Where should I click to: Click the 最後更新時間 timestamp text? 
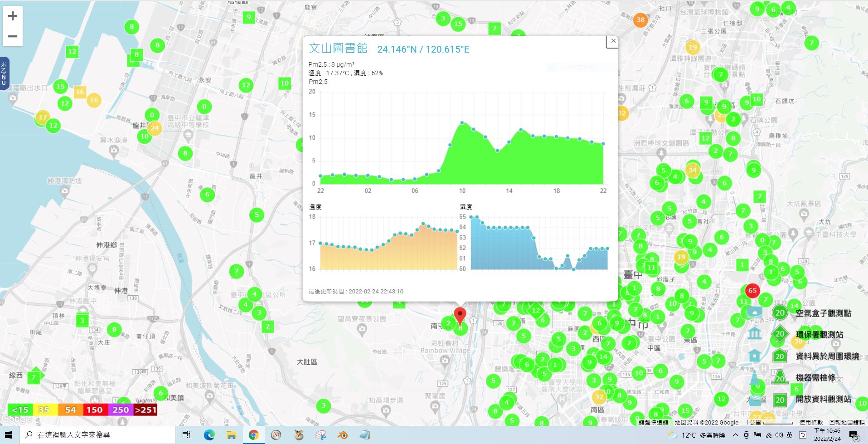356,292
